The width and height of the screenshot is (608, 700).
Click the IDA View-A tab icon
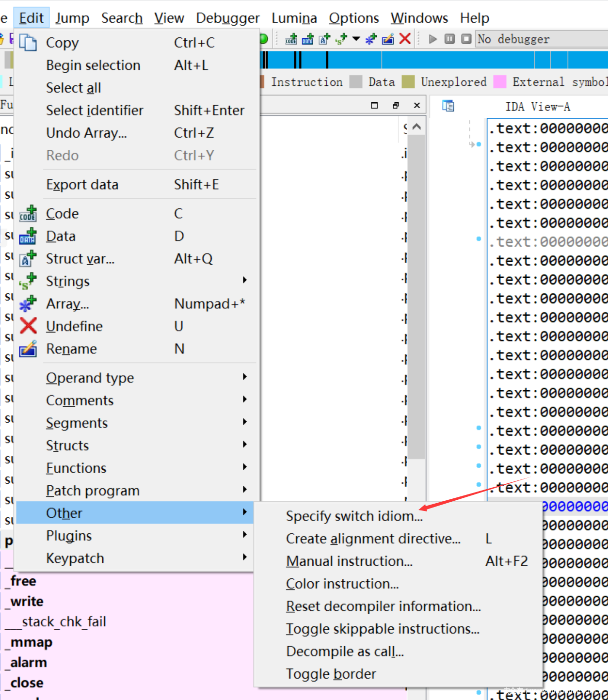tap(448, 106)
